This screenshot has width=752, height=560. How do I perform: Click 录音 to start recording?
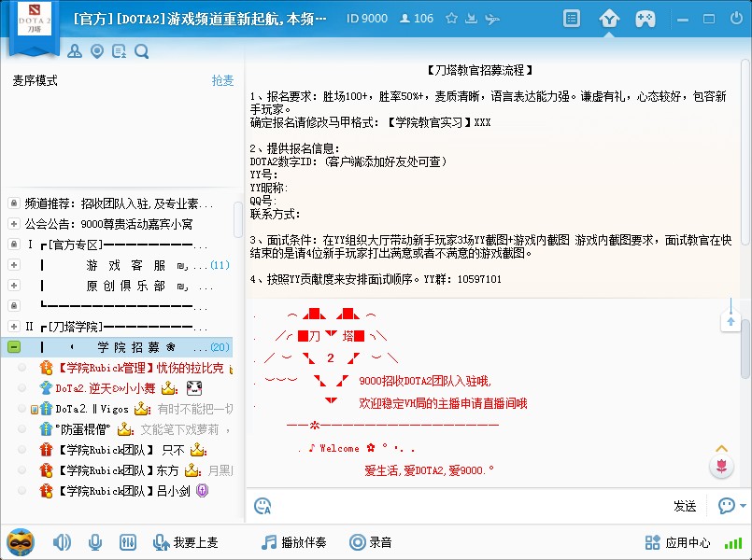coord(370,542)
